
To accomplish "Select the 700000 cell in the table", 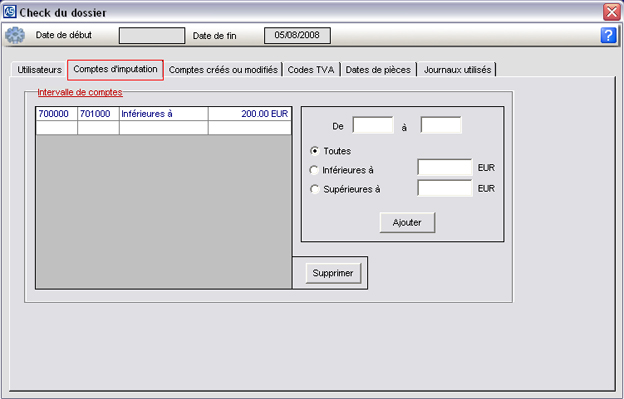I will [57, 114].
